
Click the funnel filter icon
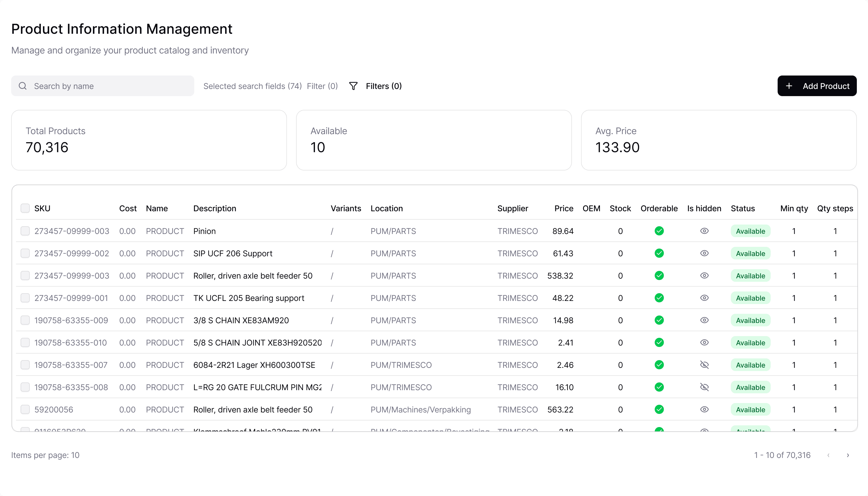click(x=353, y=86)
